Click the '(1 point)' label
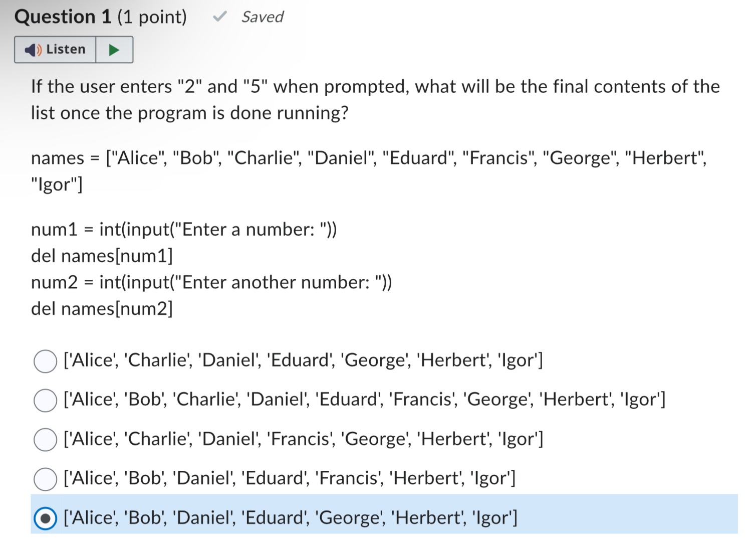 152,17
